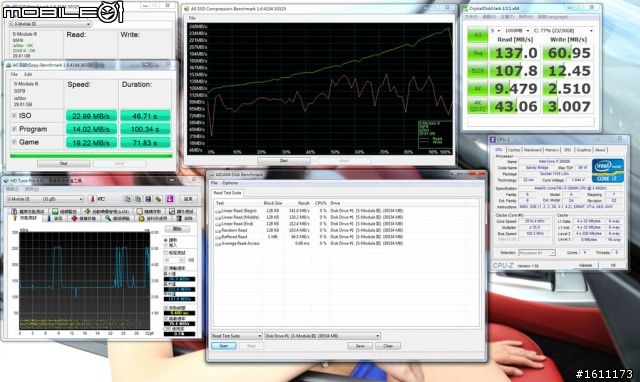Image resolution: width=640 pixels, height=382 pixels.
Task: Open the File menu in AS SSD Copy-Benchmark
Action: [x=14, y=74]
